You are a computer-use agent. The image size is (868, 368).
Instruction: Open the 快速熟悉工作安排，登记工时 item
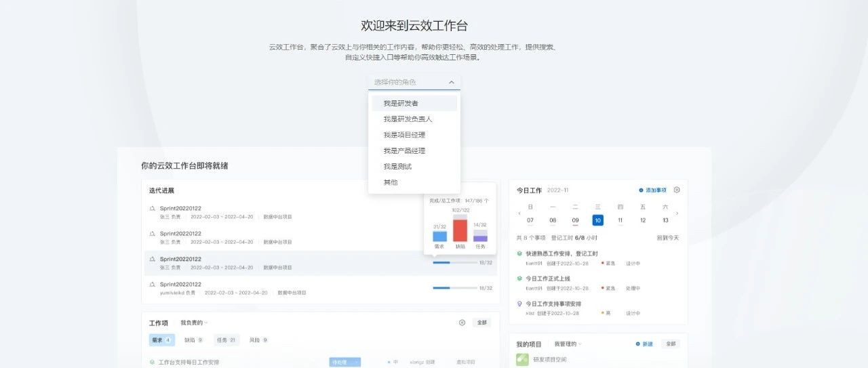pos(561,253)
